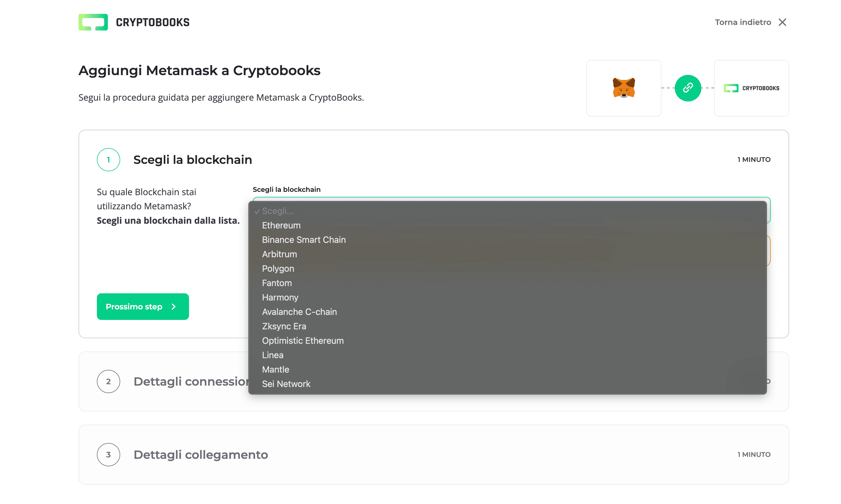The width and height of the screenshot is (841, 504).
Task: Click the Torna indietro link
Action: (x=743, y=22)
